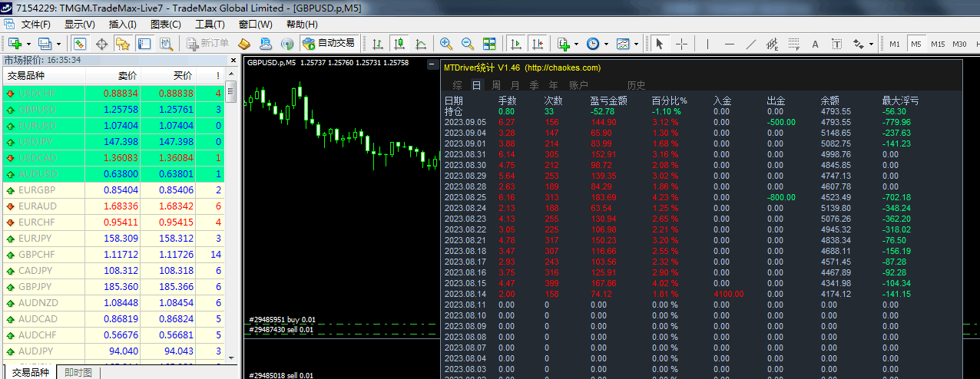Click the tile windows icon
This screenshot has height=379, width=980.
click(x=489, y=44)
